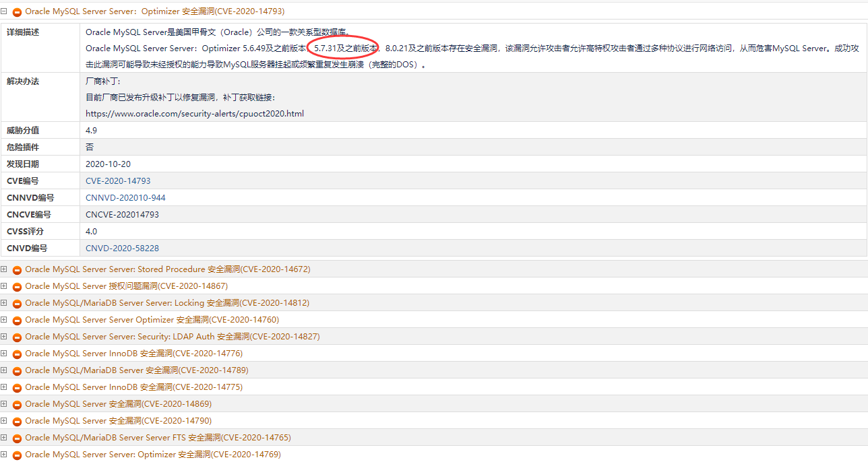Click orange risk icon for CVE-2020-14793

(x=18, y=12)
